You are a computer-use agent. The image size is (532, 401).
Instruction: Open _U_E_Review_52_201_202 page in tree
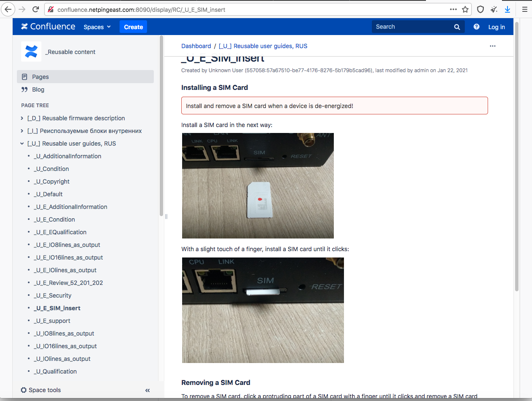pyautogui.click(x=68, y=283)
